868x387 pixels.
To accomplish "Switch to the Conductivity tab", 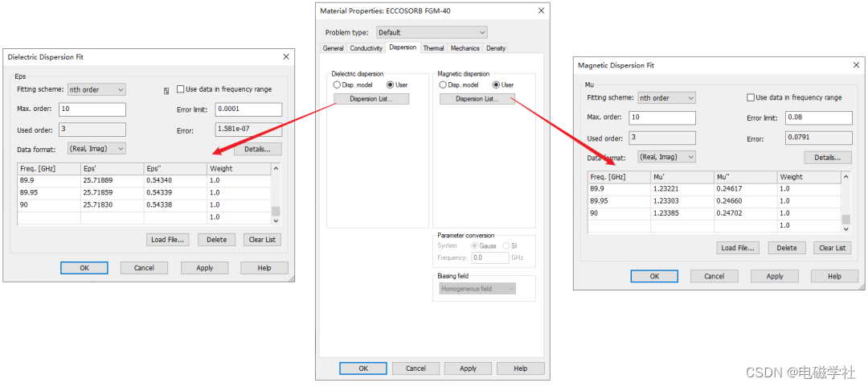I will tap(366, 49).
